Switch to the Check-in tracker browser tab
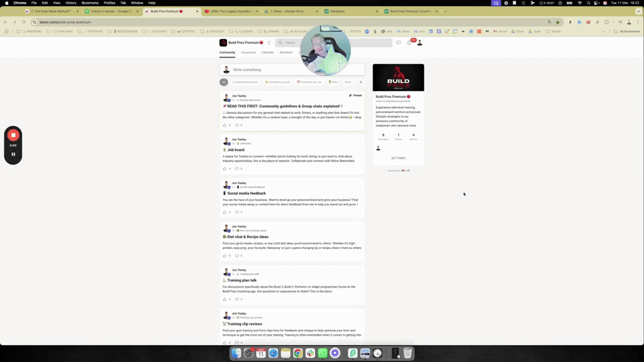Image resolution: width=644 pixels, height=362 pixels. point(109,11)
